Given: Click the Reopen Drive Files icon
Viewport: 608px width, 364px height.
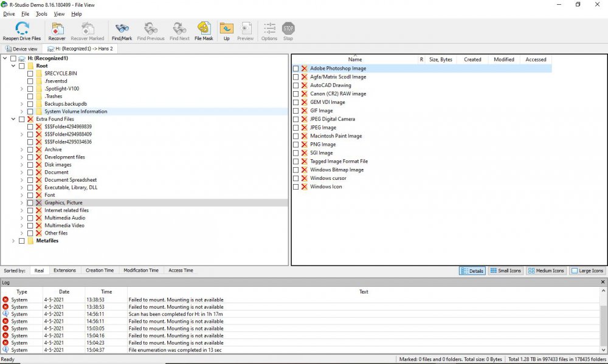Looking at the screenshot, I should (22, 29).
